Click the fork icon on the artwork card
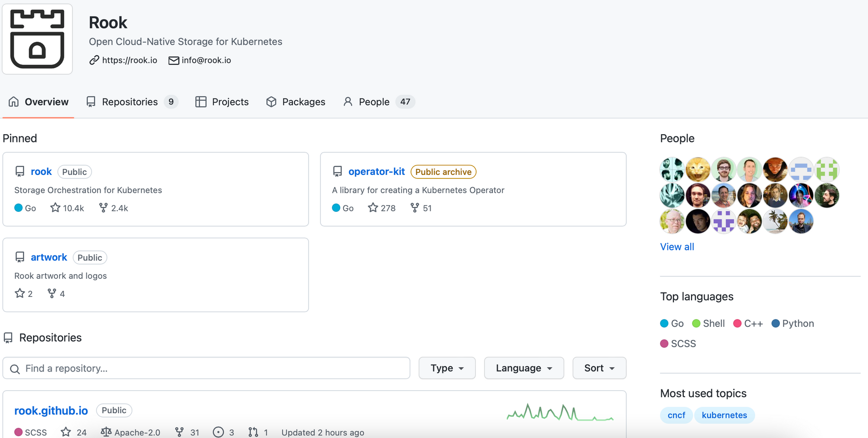The image size is (868, 438). point(52,293)
